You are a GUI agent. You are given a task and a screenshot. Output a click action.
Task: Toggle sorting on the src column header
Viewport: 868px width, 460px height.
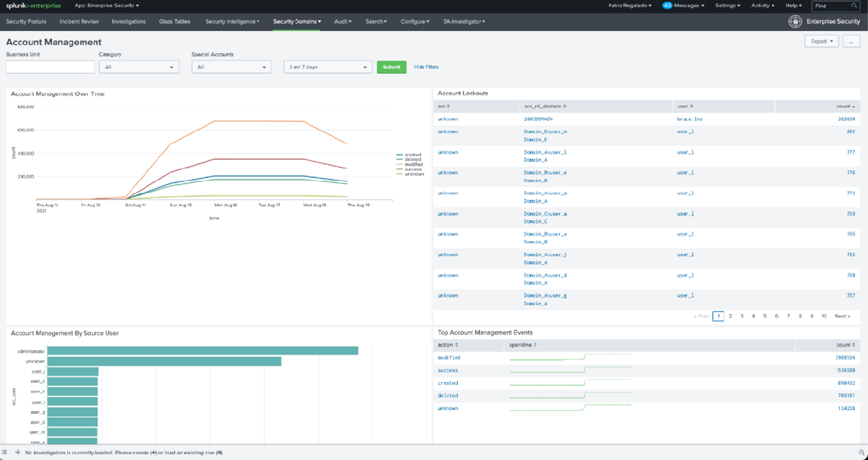(443, 106)
